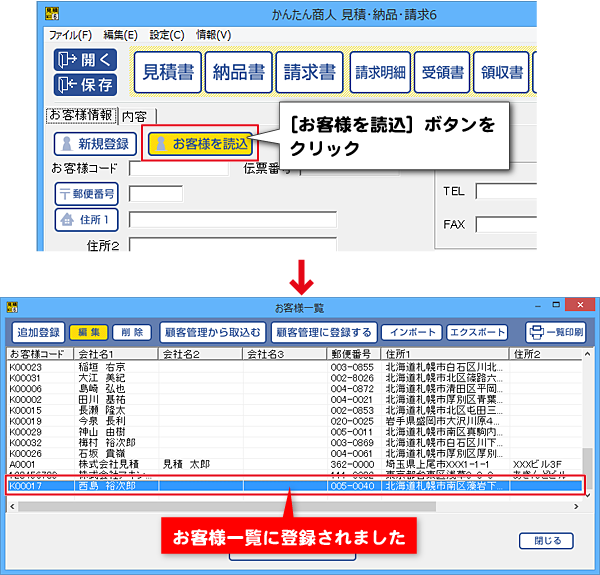
Task: Open the 情報(V) menu
Action: pyautogui.click(x=214, y=35)
